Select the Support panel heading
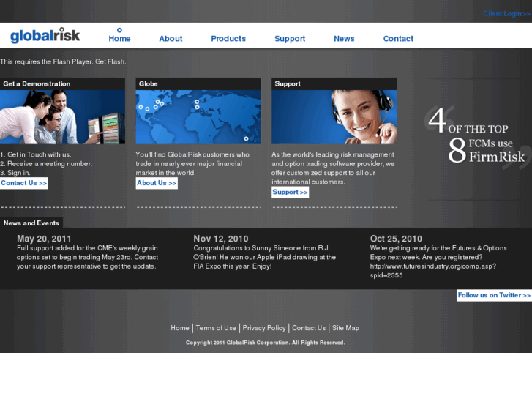 pyautogui.click(x=288, y=84)
